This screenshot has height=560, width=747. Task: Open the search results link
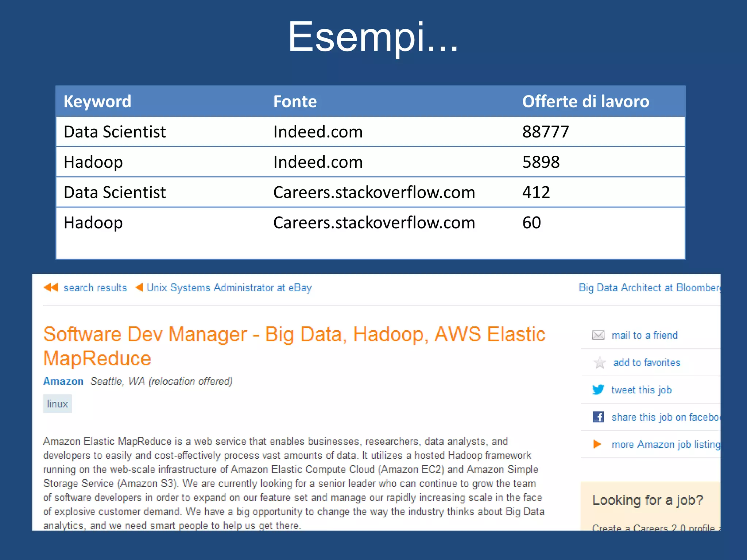(x=95, y=288)
